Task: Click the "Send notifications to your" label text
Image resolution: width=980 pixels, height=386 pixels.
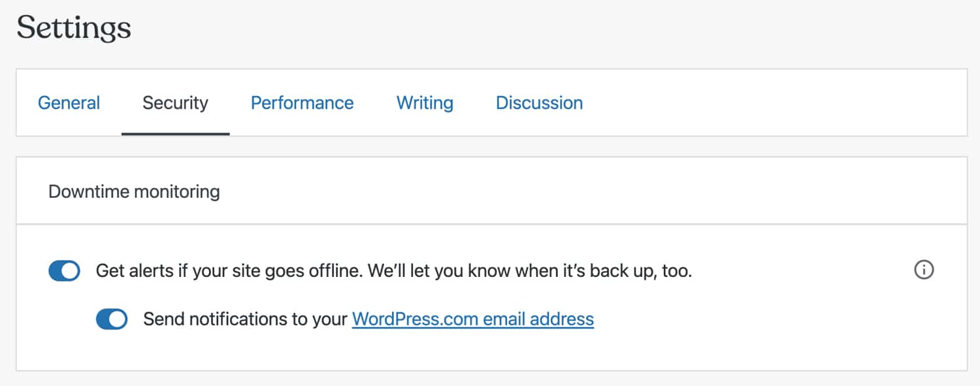Action: click(x=245, y=319)
